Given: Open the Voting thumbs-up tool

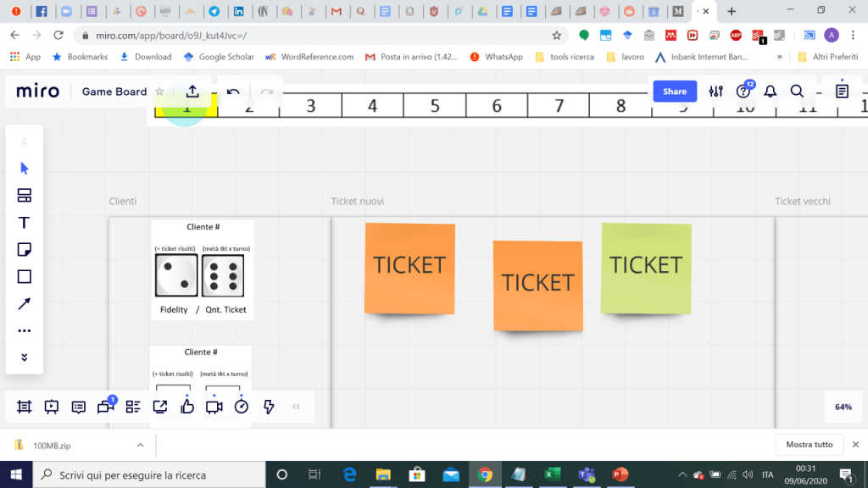Looking at the screenshot, I should click(x=187, y=407).
